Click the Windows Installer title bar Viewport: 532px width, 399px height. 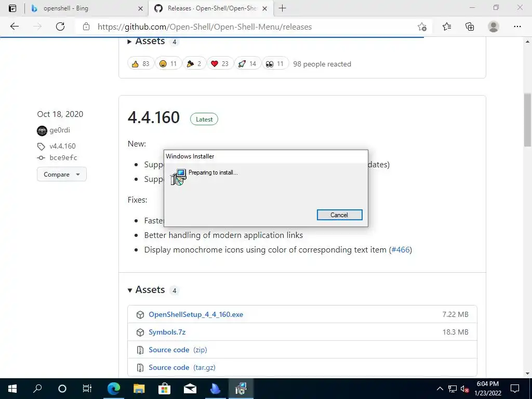tap(266, 156)
